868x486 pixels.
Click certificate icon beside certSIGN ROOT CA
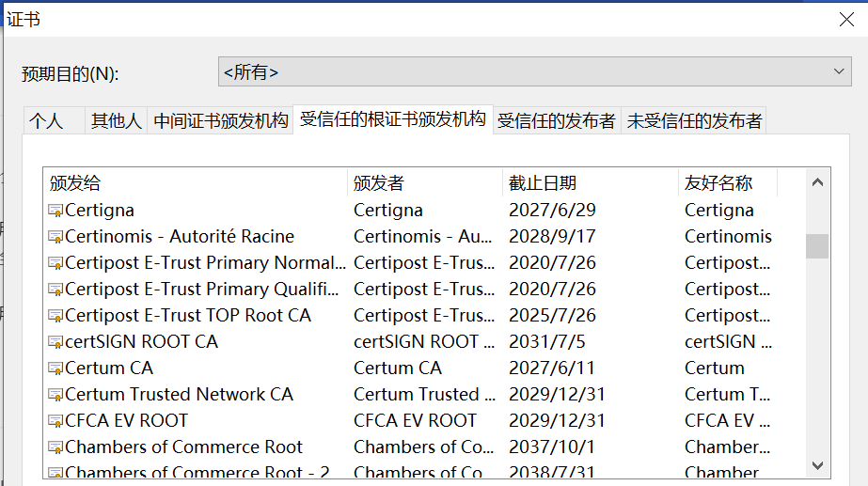tap(55, 342)
